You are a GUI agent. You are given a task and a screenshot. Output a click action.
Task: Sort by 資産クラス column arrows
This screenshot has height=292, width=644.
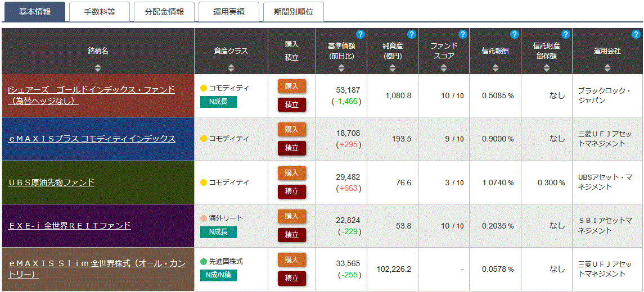pyautogui.click(x=231, y=68)
